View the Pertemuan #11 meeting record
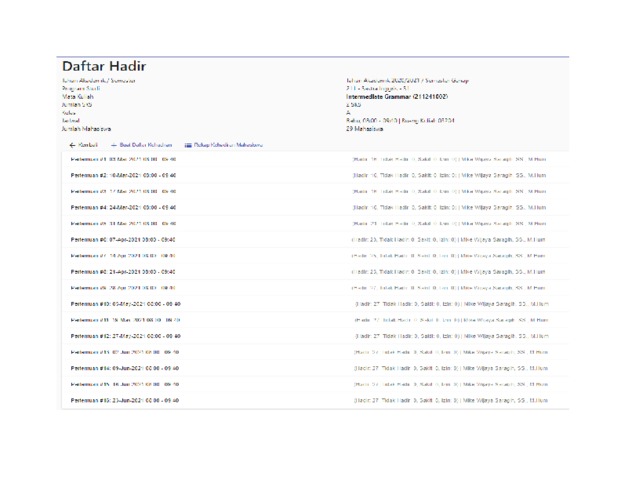The width and height of the screenshot is (621, 480). coord(125,320)
